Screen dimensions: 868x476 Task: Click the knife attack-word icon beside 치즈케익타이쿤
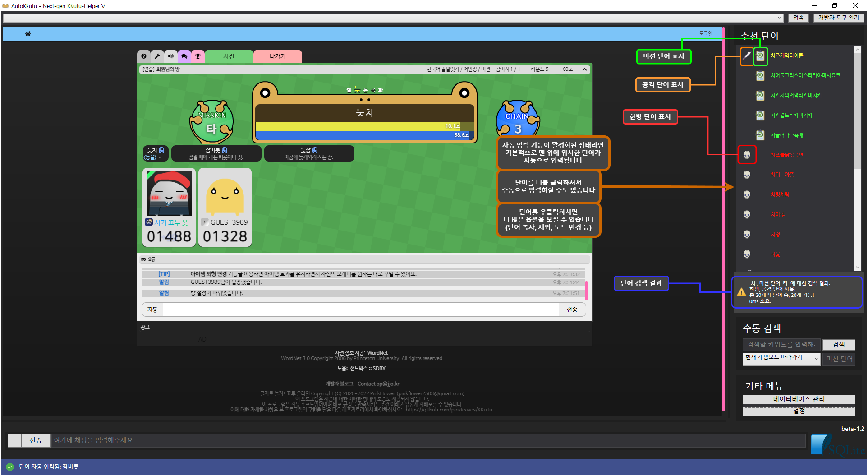click(x=747, y=55)
